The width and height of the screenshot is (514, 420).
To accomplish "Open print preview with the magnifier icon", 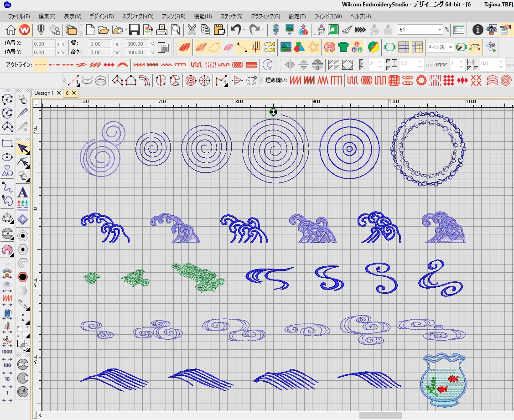I will (x=176, y=30).
